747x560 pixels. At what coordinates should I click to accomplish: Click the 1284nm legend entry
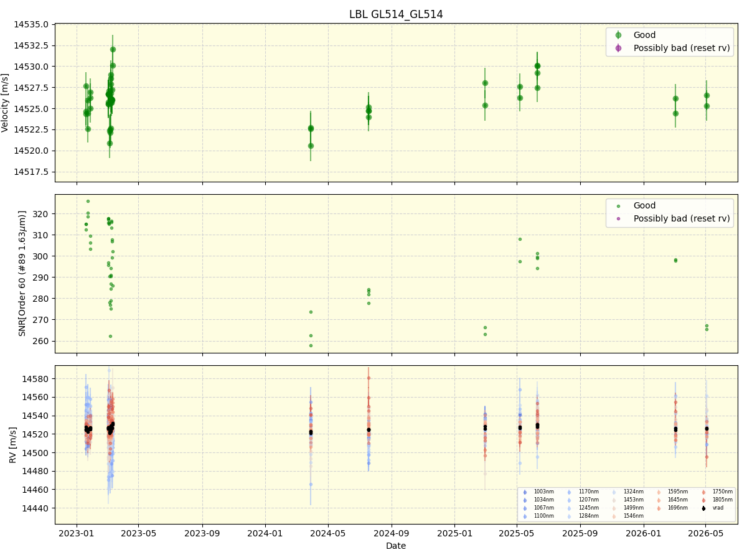pos(589,516)
